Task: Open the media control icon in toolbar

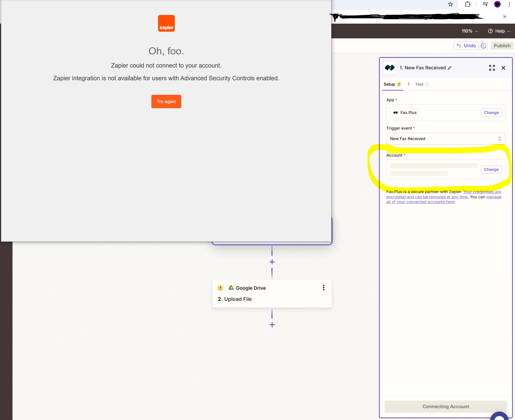Action: click(485, 4)
